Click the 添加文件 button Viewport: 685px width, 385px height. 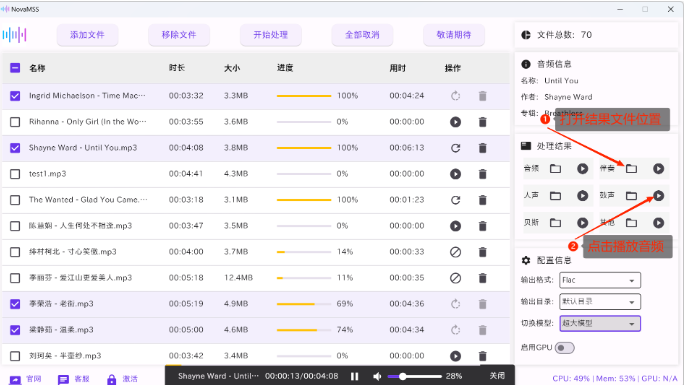87,35
